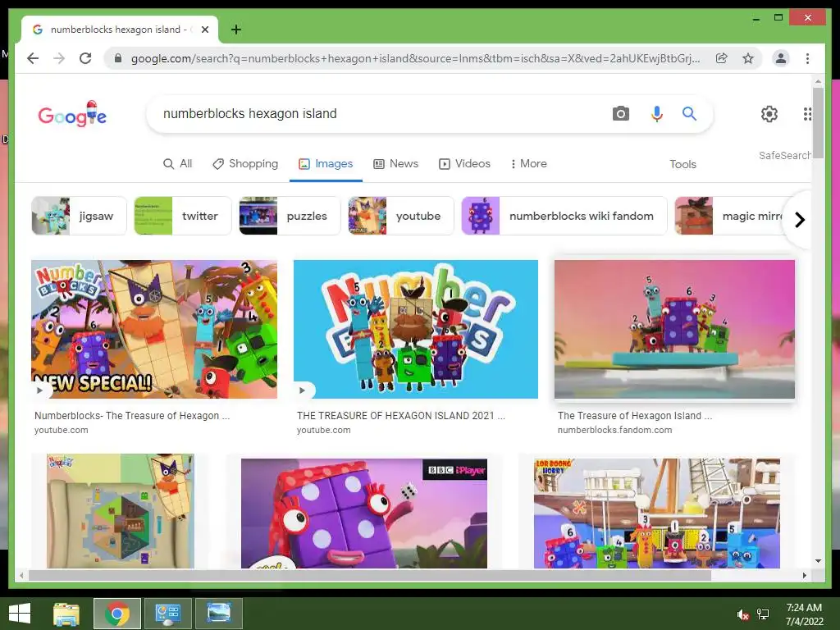Open the Windows Start button
This screenshot has height=630, width=840.
[20, 614]
